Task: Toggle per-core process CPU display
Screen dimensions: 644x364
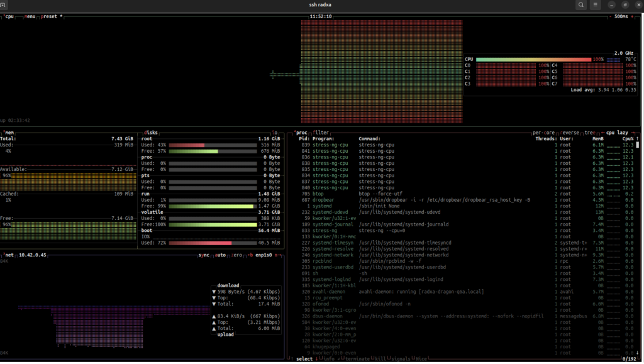Action: point(543,133)
